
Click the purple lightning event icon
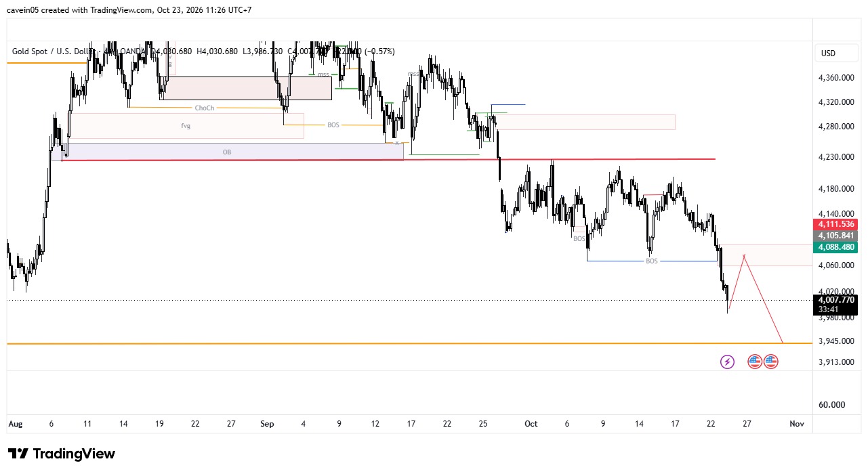click(x=727, y=362)
